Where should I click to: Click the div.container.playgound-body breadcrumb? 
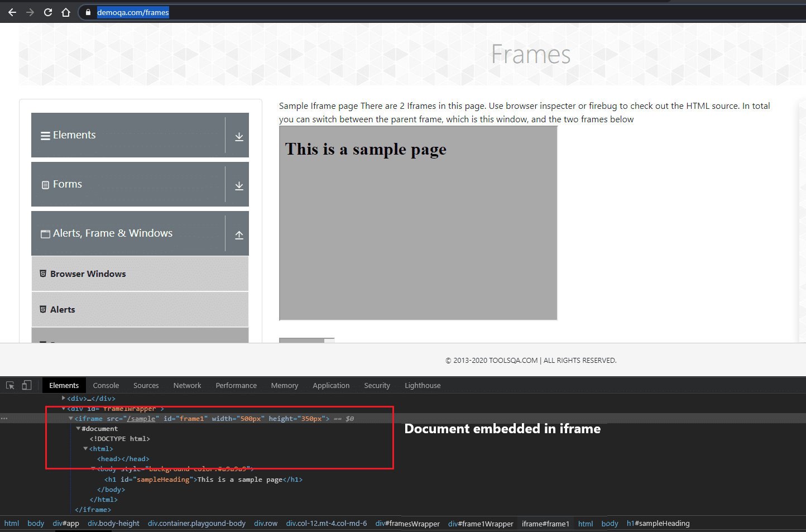(x=196, y=523)
